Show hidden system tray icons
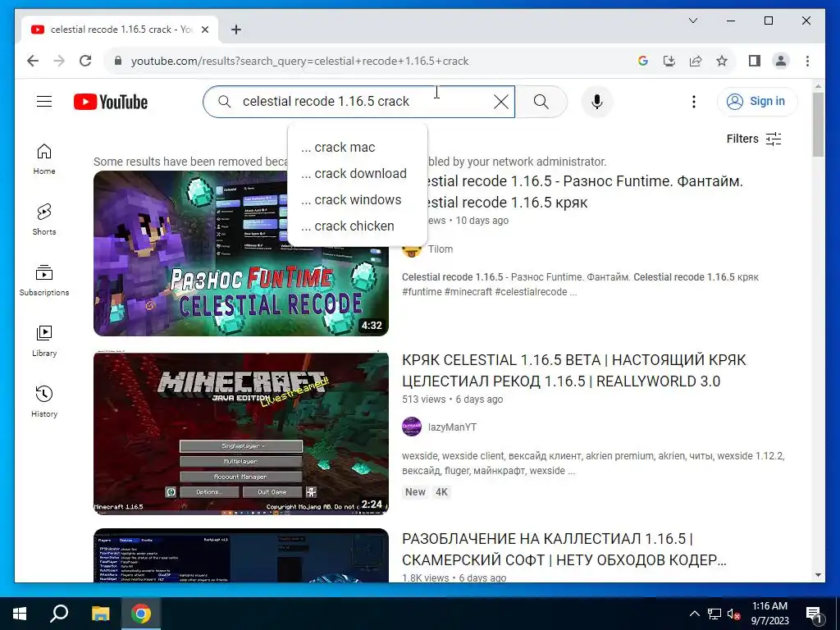The width and height of the screenshot is (840, 630). tap(694, 614)
